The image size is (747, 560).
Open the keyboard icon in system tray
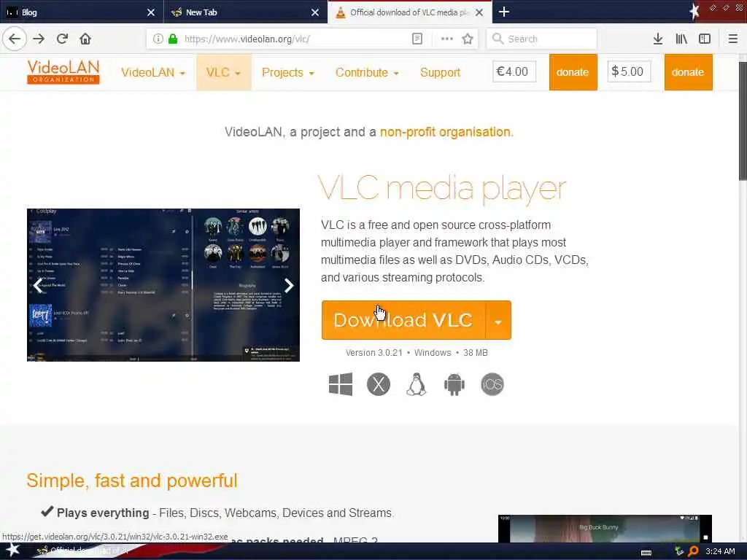(646, 553)
